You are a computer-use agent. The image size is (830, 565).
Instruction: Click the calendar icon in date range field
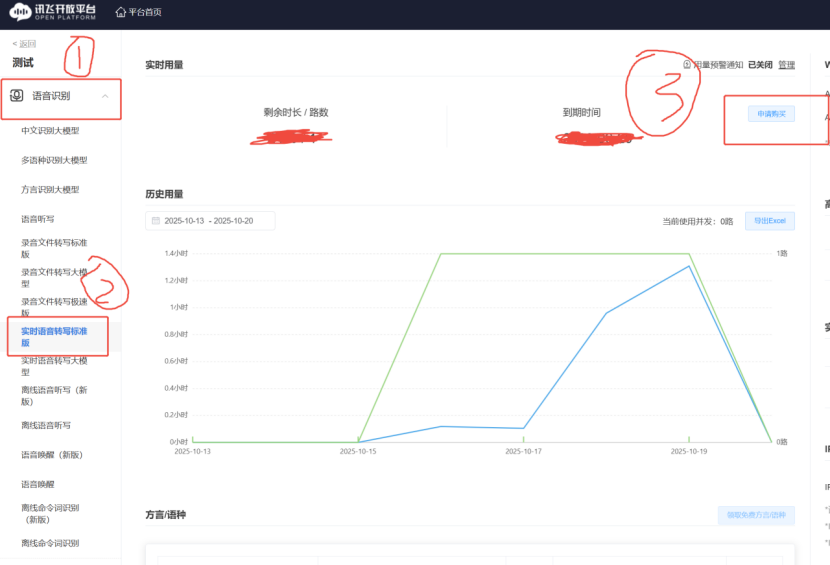click(155, 221)
